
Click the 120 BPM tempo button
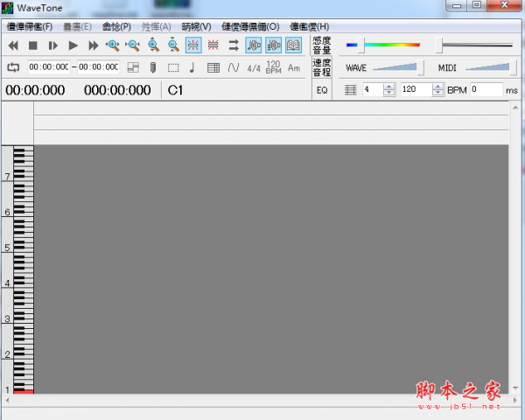(x=273, y=67)
